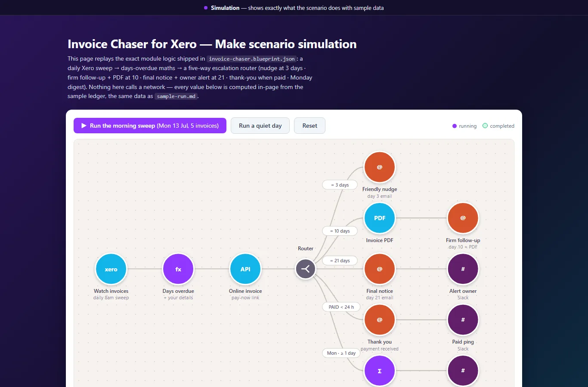Viewport: 588px width, 387px height.
Task: Click the xero Watch invoices node
Action: point(111,269)
